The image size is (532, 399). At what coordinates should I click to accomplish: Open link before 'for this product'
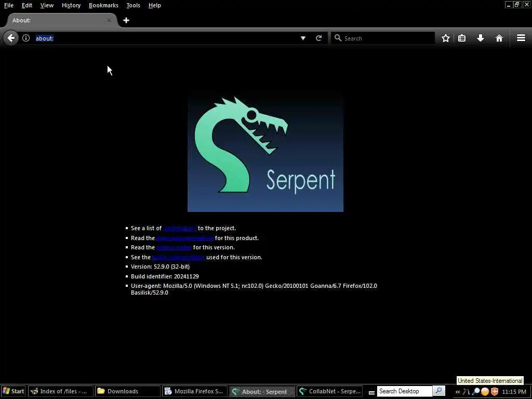185,238
